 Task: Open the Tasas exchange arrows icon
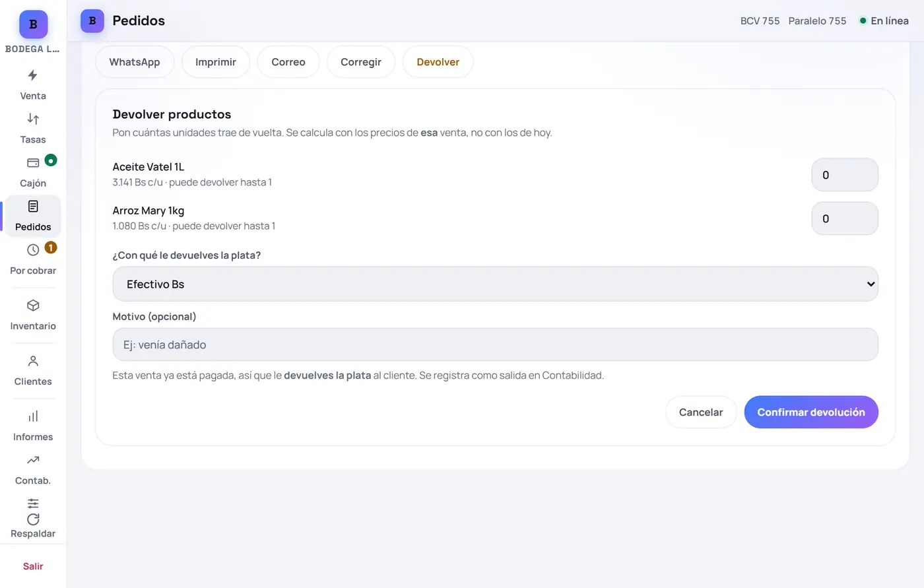[33, 119]
